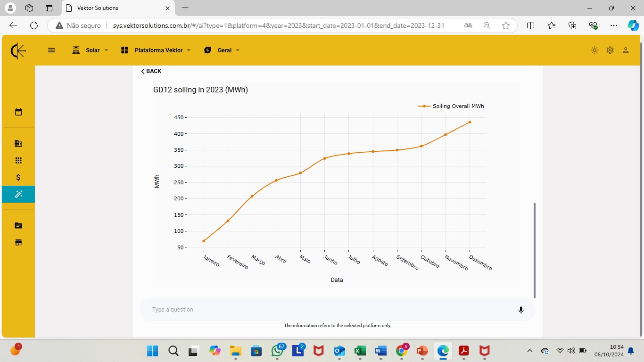Toggle light mode with sun icon

point(594,50)
